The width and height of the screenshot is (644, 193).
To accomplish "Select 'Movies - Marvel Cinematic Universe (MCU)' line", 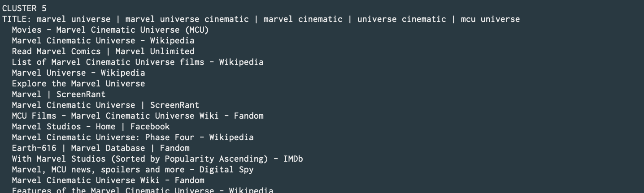I will 110,30.
